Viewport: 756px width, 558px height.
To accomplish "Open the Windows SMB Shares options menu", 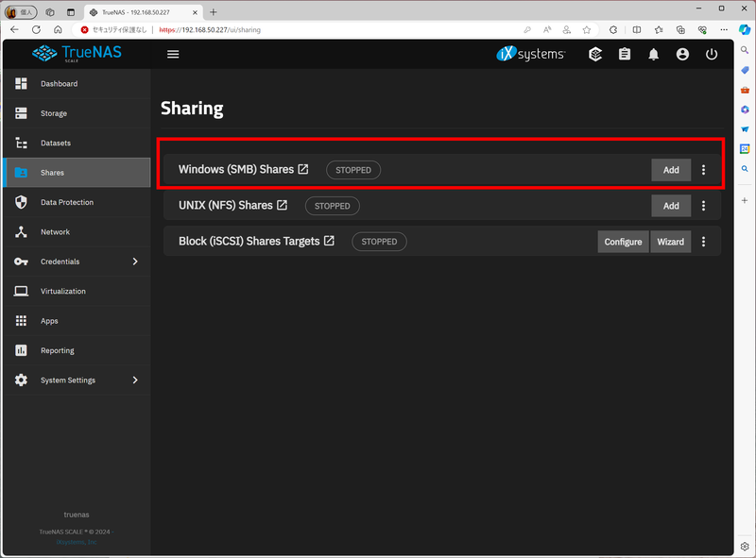I will click(x=704, y=169).
